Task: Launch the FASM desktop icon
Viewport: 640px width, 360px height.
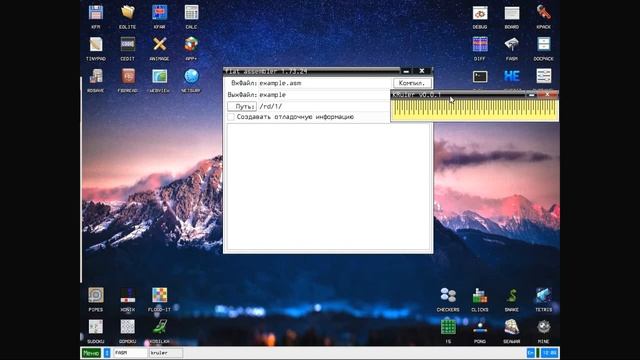Action: tap(512, 44)
